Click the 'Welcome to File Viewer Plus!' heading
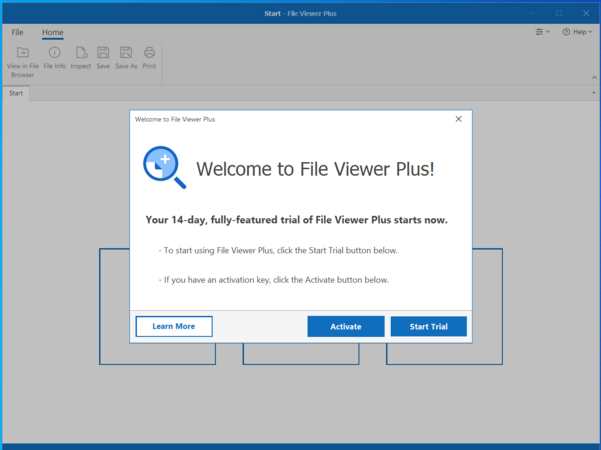 point(315,169)
